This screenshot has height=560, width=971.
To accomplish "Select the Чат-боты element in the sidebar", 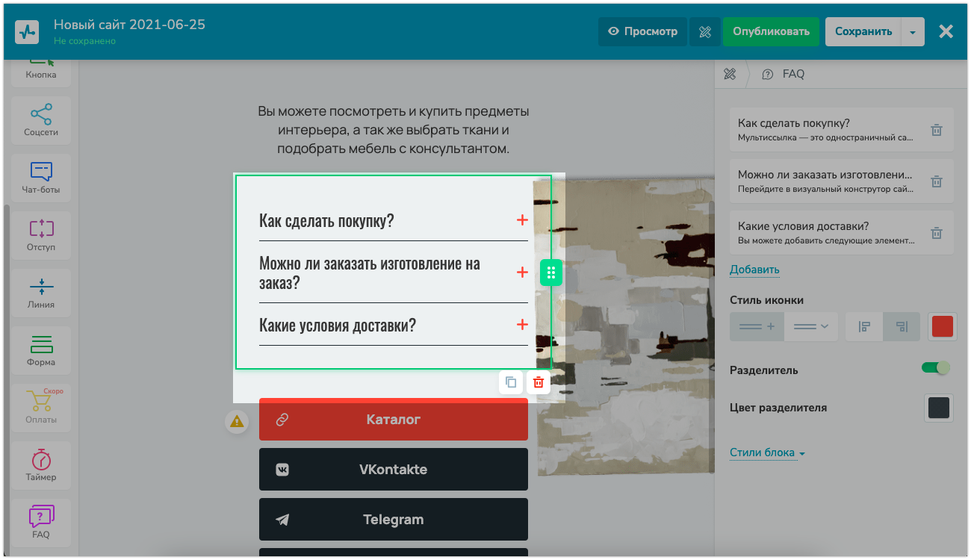I will [x=40, y=178].
